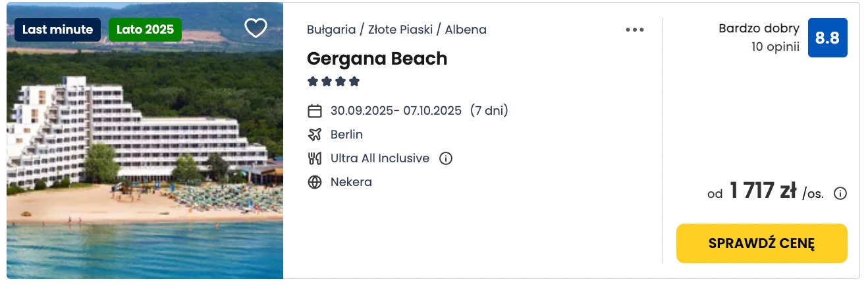Select the Albena breadcrumb link

point(466,30)
